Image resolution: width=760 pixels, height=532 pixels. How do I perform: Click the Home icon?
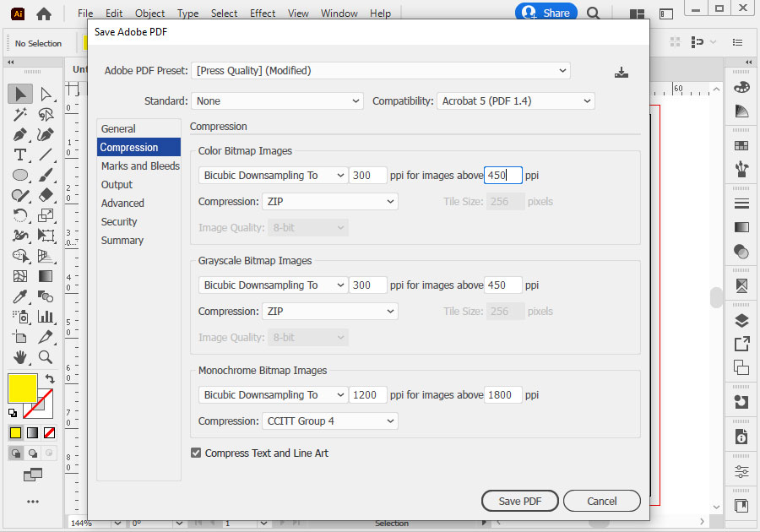(x=44, y=14)
